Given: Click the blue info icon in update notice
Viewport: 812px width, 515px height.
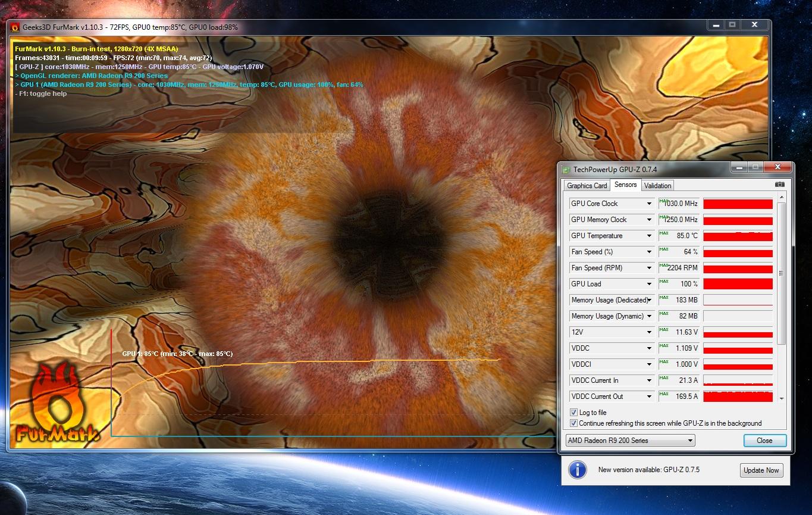Looking at the screenshot, I should (578, 470).
